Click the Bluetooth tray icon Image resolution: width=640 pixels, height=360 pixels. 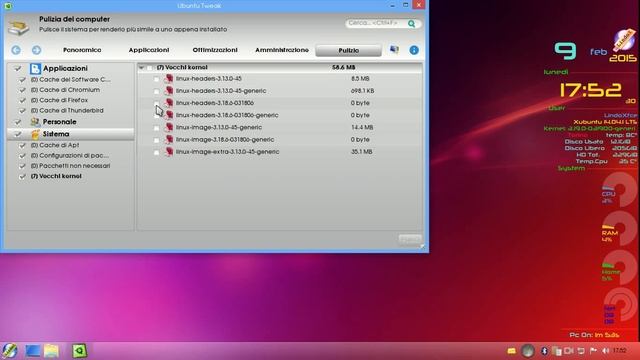click(544, 351)
